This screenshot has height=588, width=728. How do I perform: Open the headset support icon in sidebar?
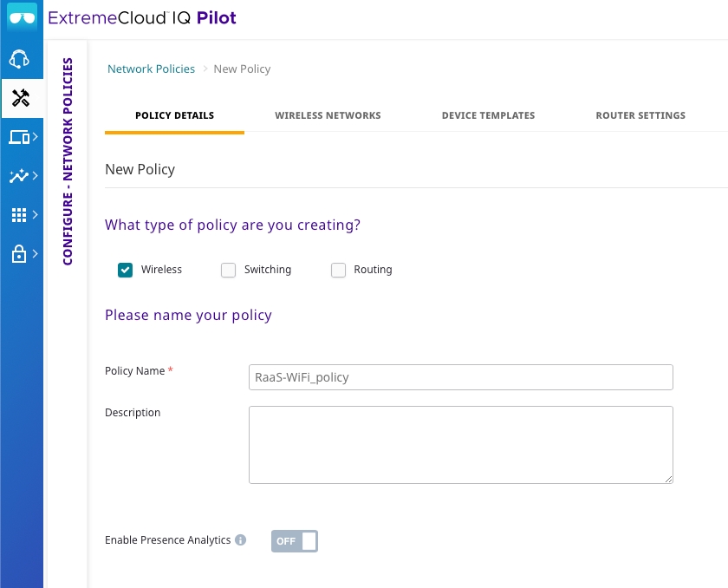coord(19,60)
